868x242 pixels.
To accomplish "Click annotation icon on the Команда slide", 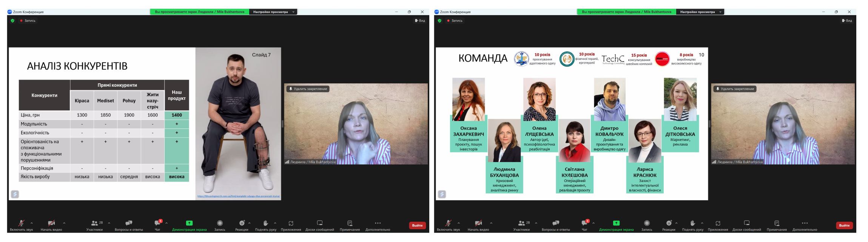I will click(442, 194).
